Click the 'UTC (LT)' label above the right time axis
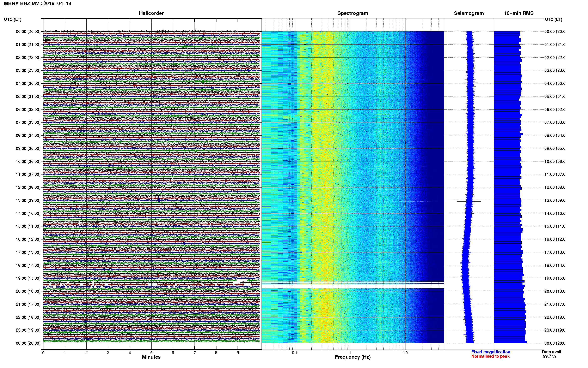 tap(553, 19)
